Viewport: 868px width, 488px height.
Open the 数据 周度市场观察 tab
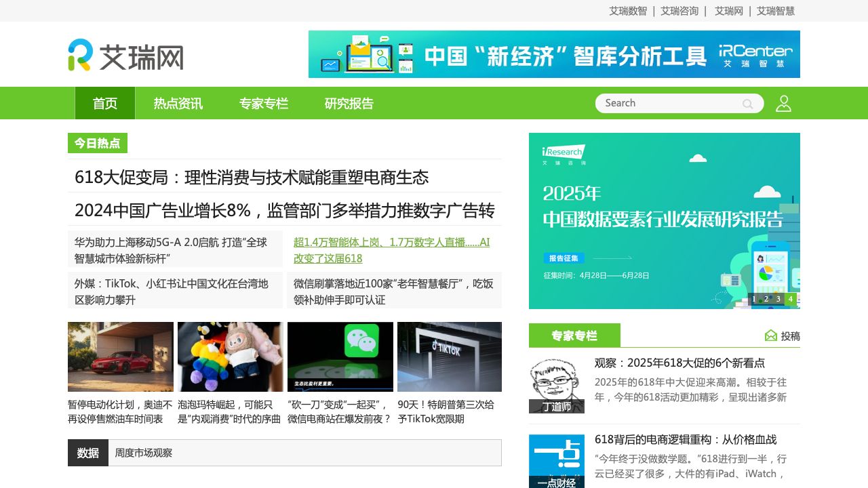click(x=88, y=452)
